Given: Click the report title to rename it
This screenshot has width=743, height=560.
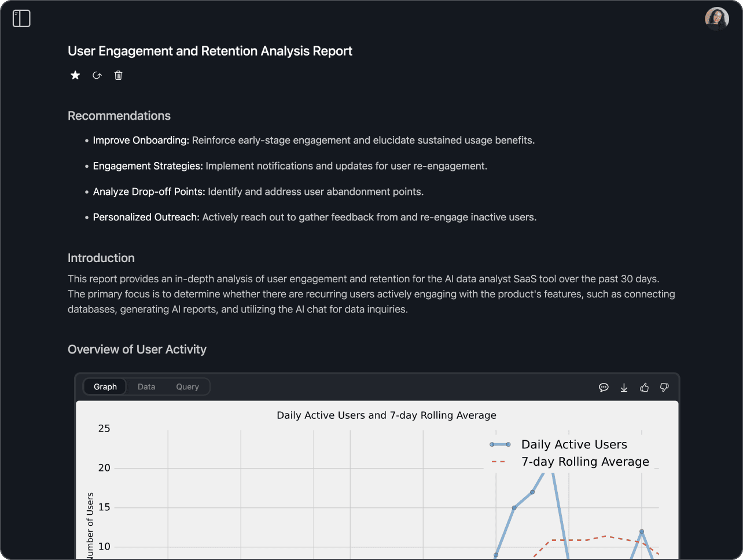Looking at the screenshot, I should pos(209,51).
